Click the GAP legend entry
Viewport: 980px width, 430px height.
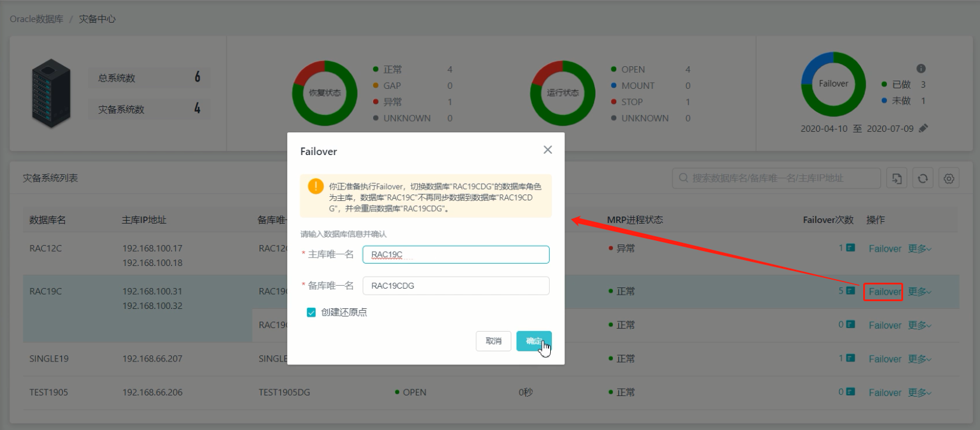coord(387,86)
